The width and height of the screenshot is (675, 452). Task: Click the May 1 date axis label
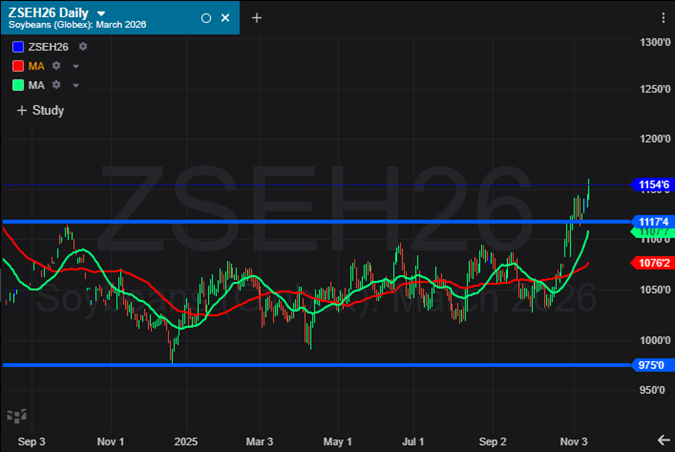pyautogui.click(x=338, y=442)
